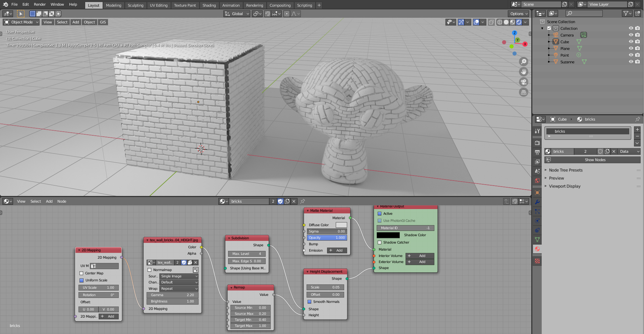Open the Object Mode dropdown
This screenshot has width=644, height=334.
[x=21, y=22]
